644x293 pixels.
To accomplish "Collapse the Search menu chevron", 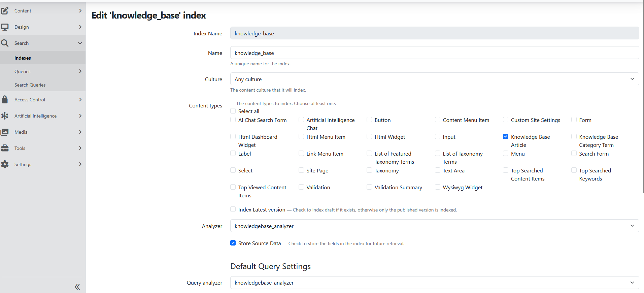I will coord(80,43).
